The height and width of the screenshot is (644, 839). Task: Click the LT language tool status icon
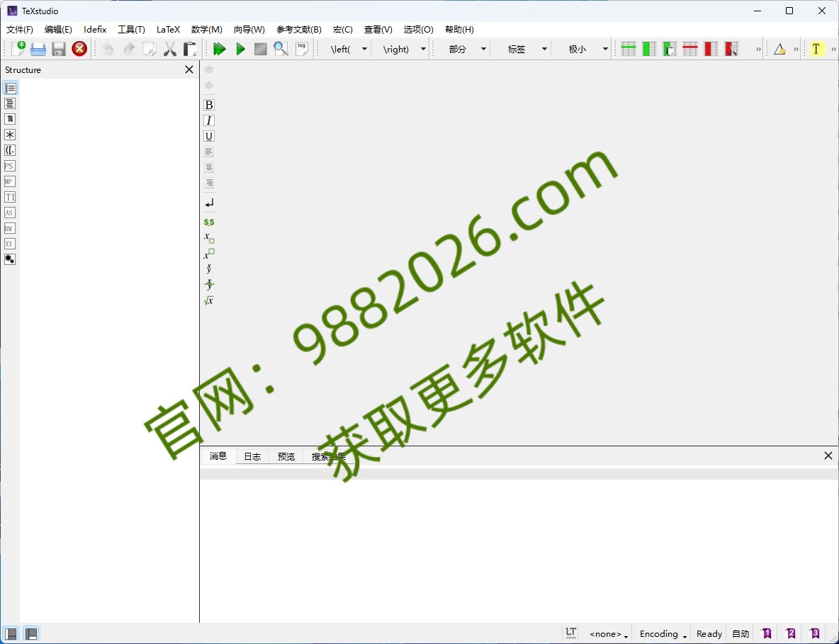(571, 633)
